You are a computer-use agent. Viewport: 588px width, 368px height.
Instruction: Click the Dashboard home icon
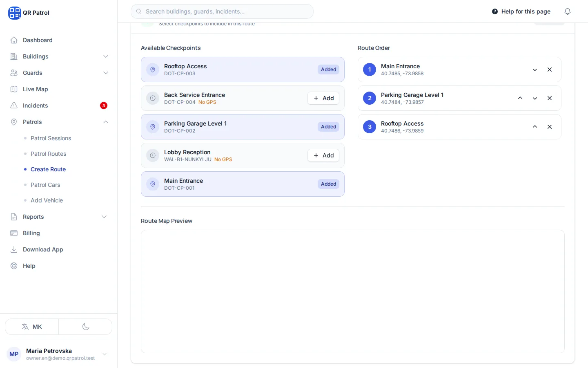pos(14,40)
